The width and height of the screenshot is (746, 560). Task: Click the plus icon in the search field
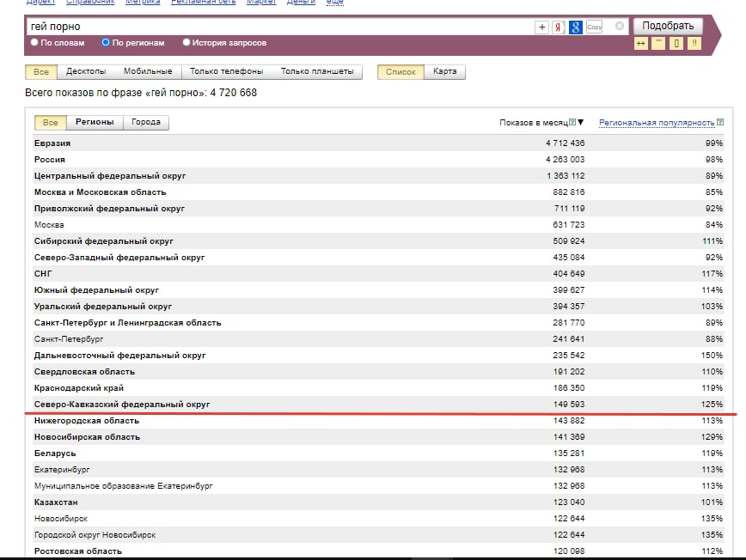[x=542, y=27]
